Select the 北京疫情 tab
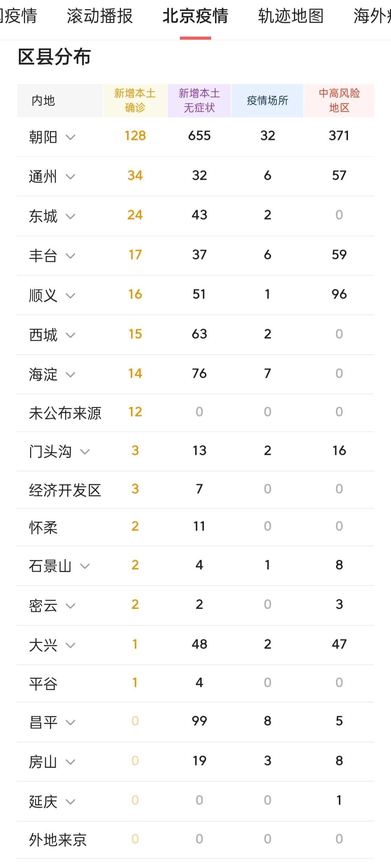This screenshot has width=391, height=868. [195, 16]
